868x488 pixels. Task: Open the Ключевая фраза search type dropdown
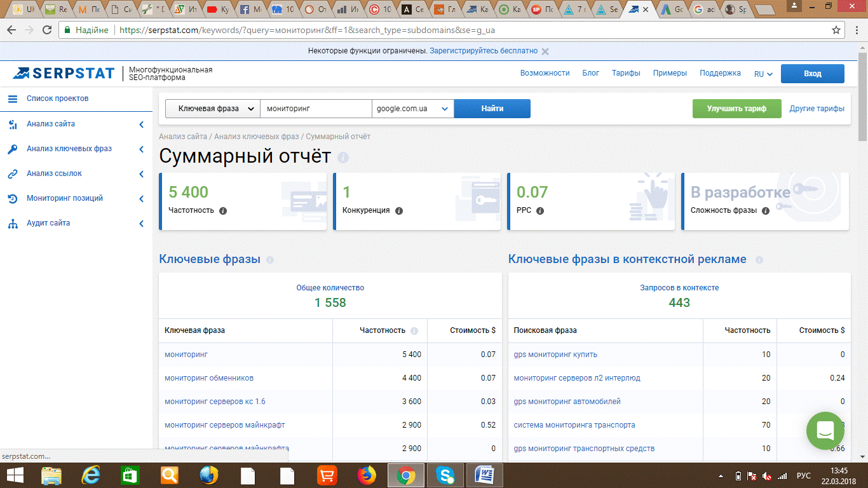[213, 109]
